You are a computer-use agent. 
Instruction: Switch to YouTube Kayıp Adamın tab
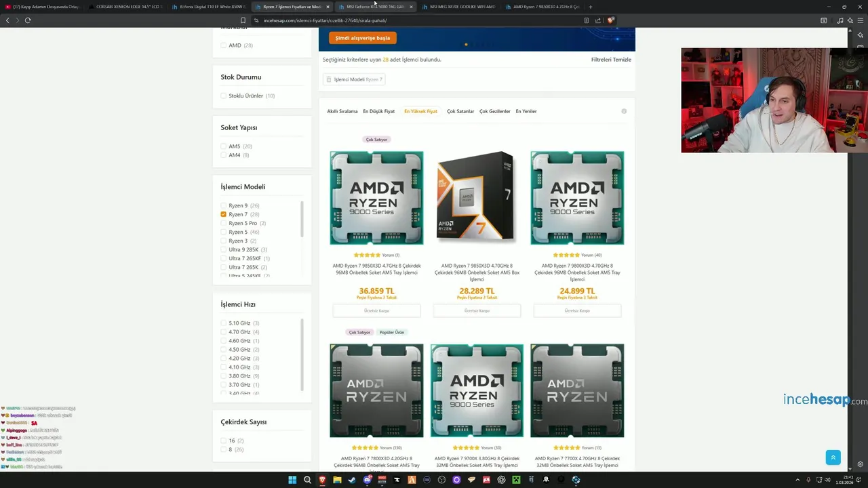pos(42,7)
